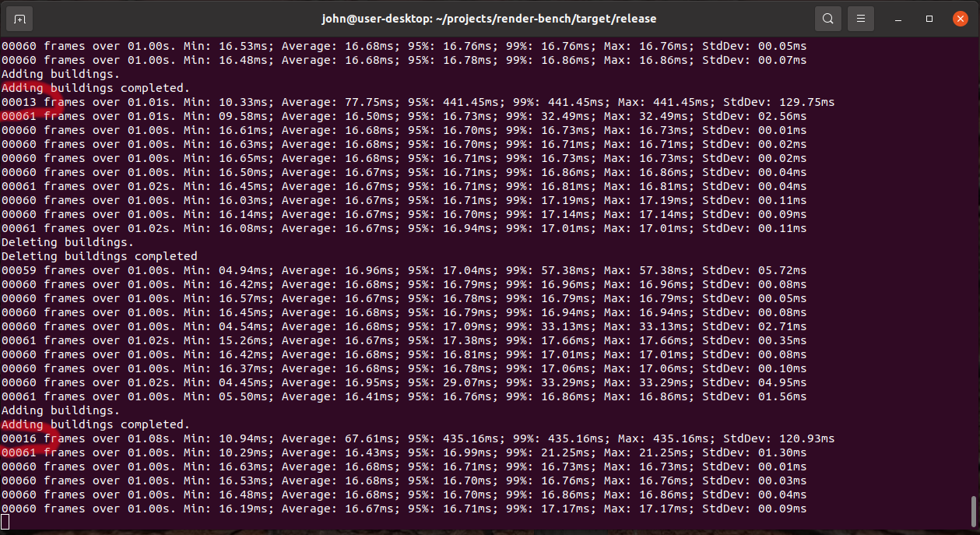Click the line with Min 15.26ms
This screenshot has width=980, height=535.
(x=404, y=340)
